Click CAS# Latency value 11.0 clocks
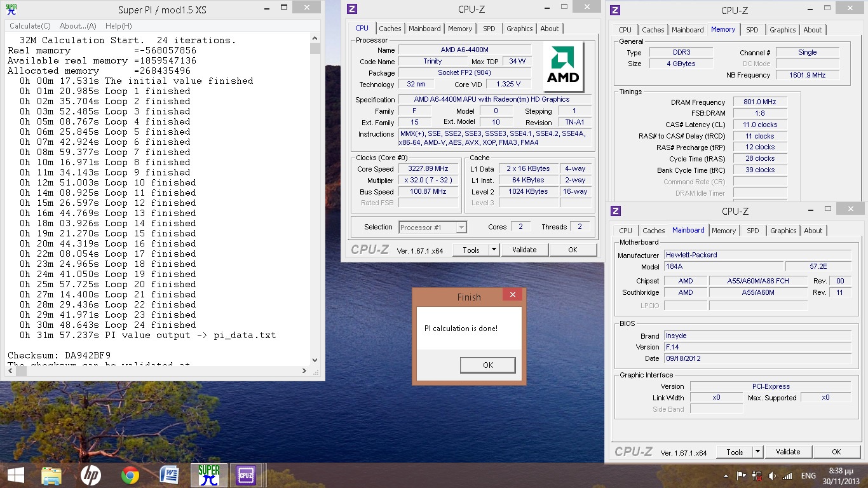The width and height of the screenshot is (868, 488). click(x=760, y=125)
